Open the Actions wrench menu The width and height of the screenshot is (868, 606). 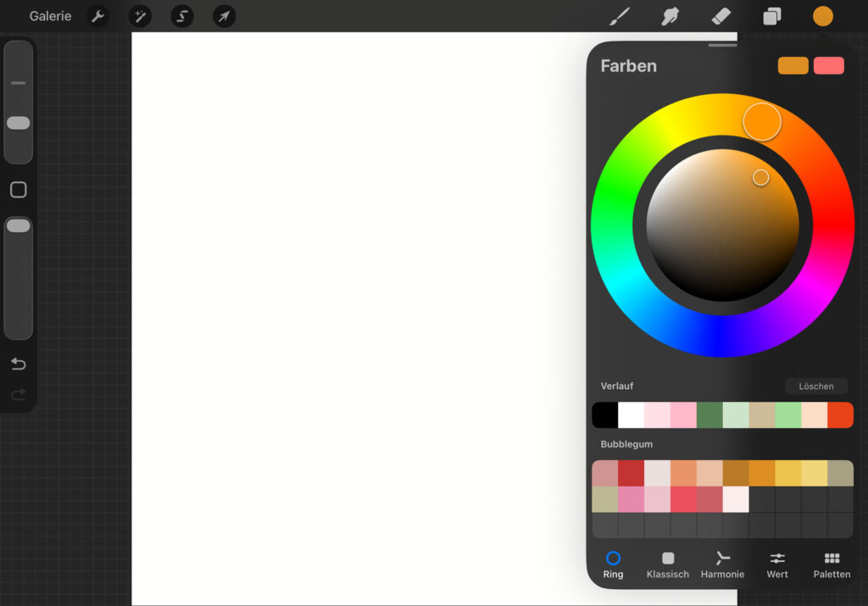tap(98, 16)
